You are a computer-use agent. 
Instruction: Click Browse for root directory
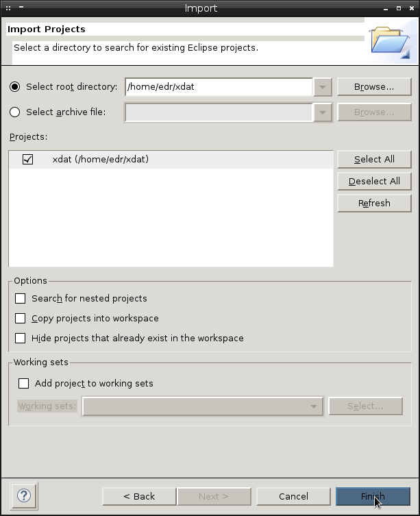pyautogui.click(x=374, y=87)
